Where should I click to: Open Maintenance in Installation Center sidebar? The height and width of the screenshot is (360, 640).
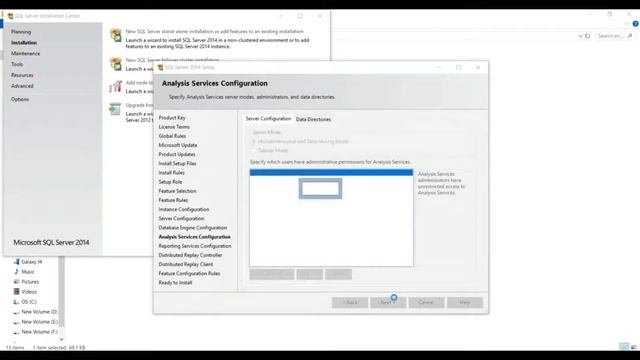click(25, 53)
